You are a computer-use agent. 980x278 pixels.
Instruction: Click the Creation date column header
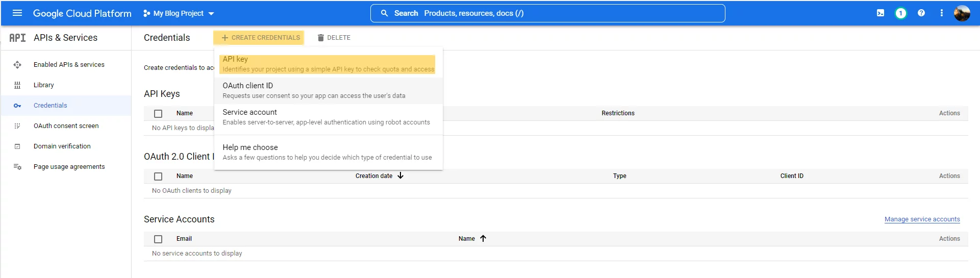(x=374, y=176)
